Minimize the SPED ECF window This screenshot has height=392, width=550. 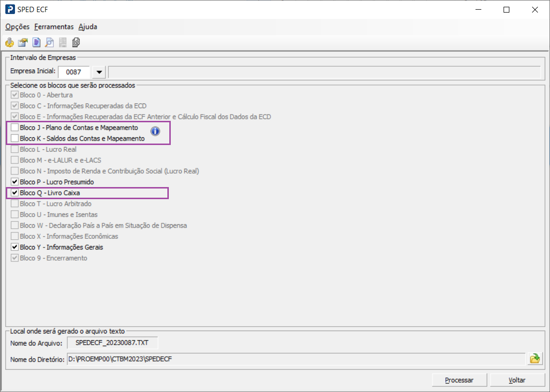pos(478,10)
